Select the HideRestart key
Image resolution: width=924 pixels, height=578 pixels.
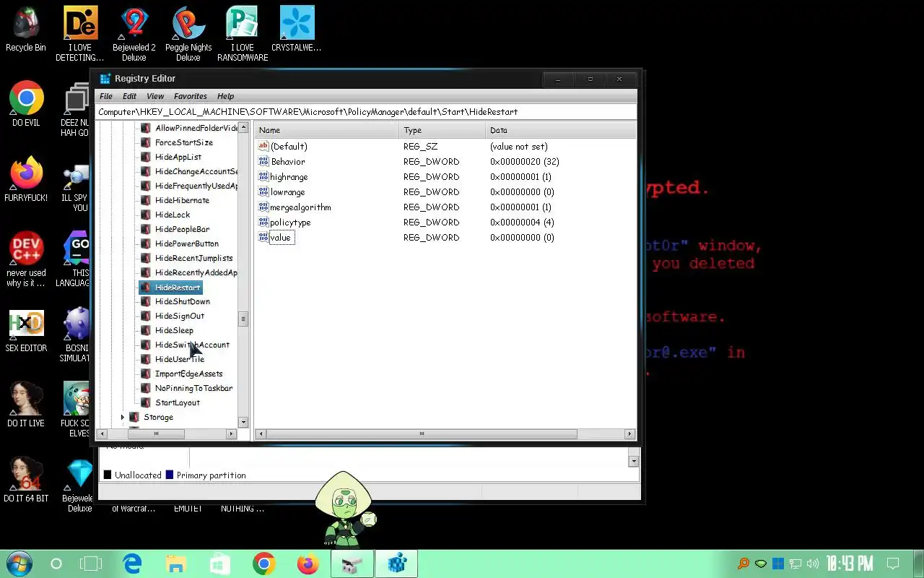click(178, 287)
